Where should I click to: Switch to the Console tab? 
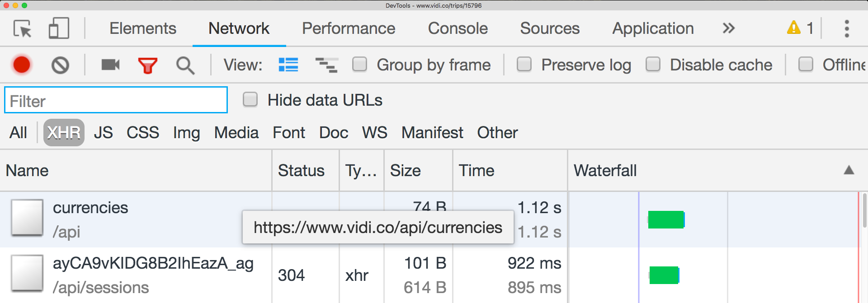point(458,28)
